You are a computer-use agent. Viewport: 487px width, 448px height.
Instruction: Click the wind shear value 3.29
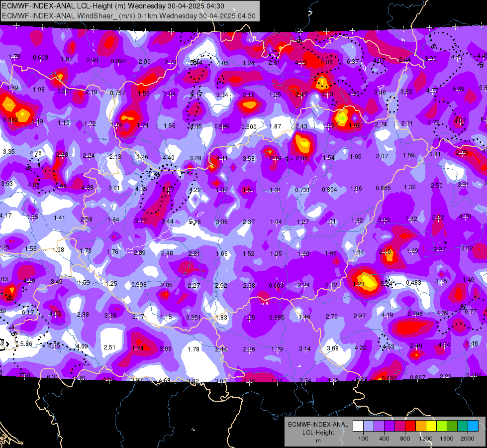tap(384, 220)
